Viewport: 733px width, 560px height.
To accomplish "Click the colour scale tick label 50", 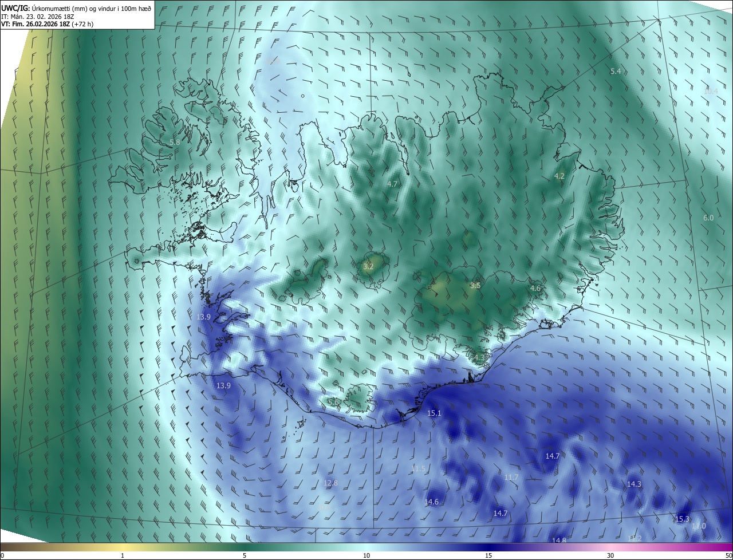I will (x=728, y=555).
